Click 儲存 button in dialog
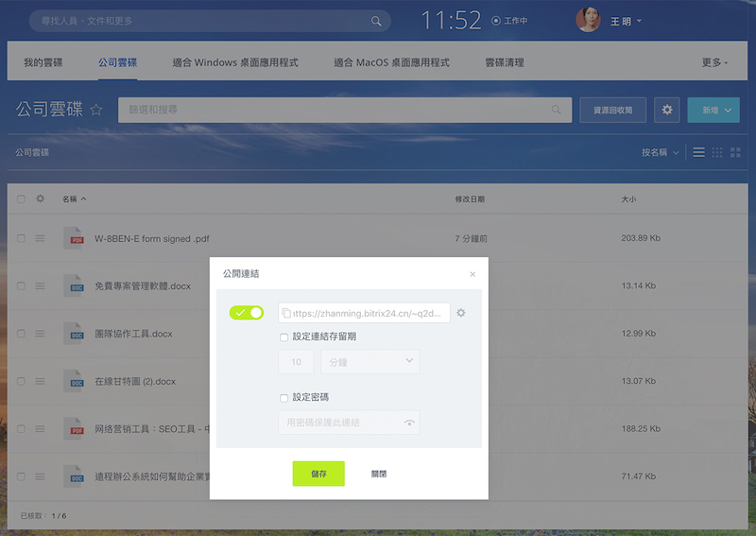The image size is (756, 536). pos(318,474)
